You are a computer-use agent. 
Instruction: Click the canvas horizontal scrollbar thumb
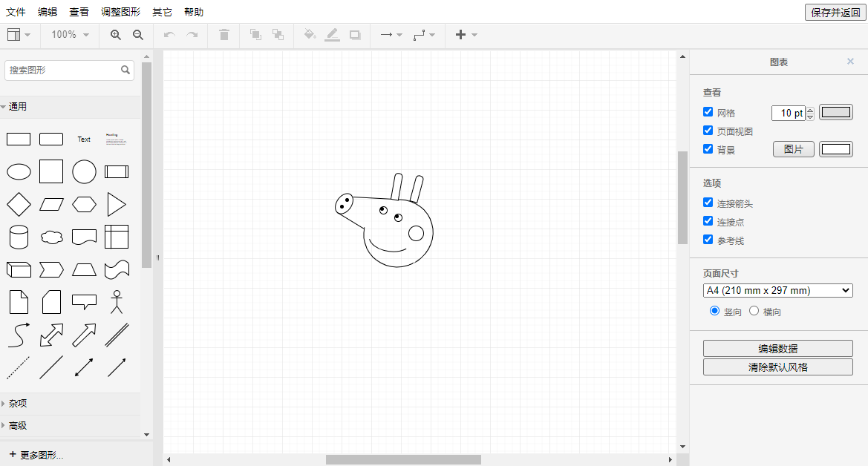click(403, 460)
